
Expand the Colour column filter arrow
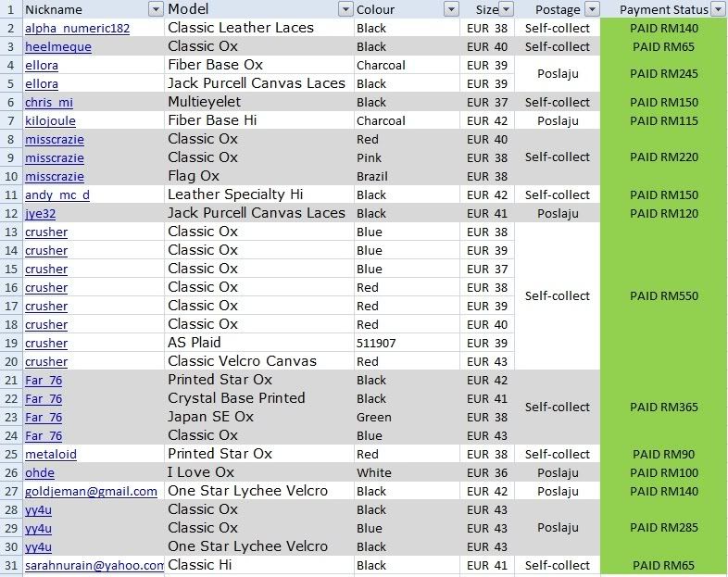pyautogui.click(x=450, y=9)
